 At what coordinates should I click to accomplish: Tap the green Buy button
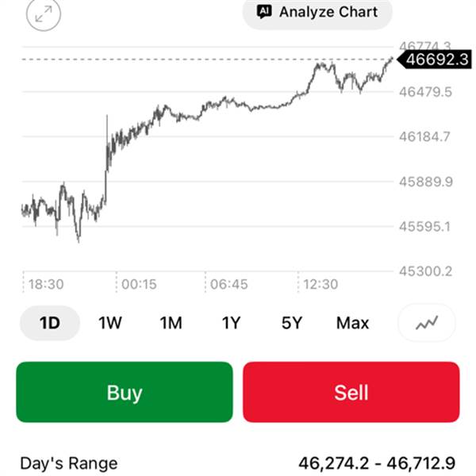coord(125,392)
